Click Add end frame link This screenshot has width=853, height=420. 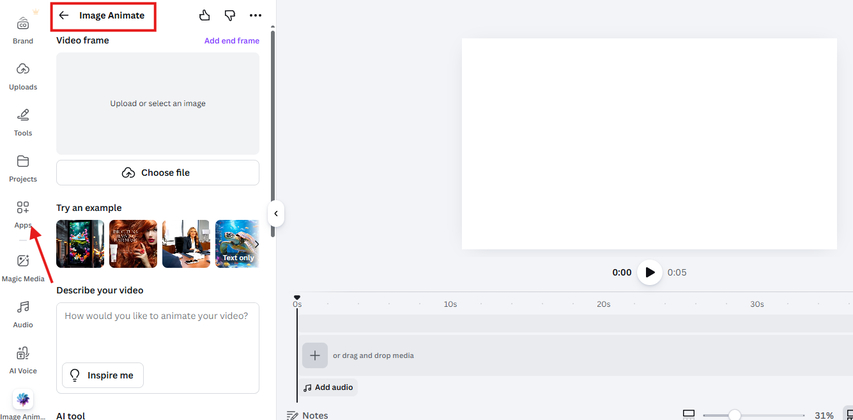[232, 41]
